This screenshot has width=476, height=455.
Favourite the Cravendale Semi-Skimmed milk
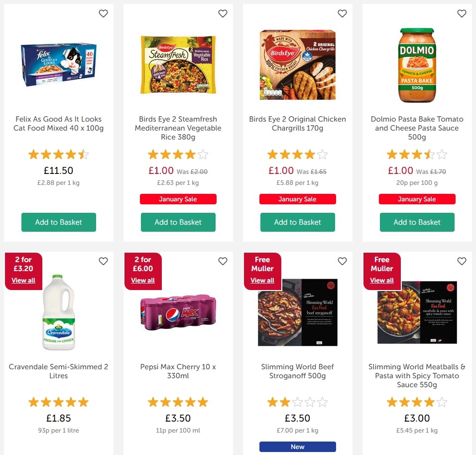coord(103,261)
